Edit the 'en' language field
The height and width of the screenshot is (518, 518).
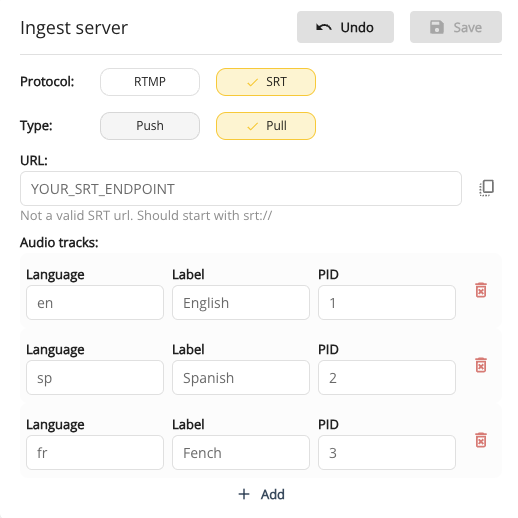click(x=95, y=303)
